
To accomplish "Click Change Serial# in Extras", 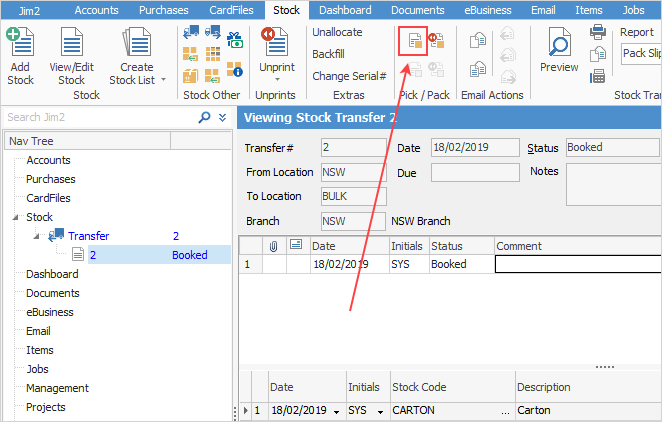I will pyautogui.click(x=349, y=76).
